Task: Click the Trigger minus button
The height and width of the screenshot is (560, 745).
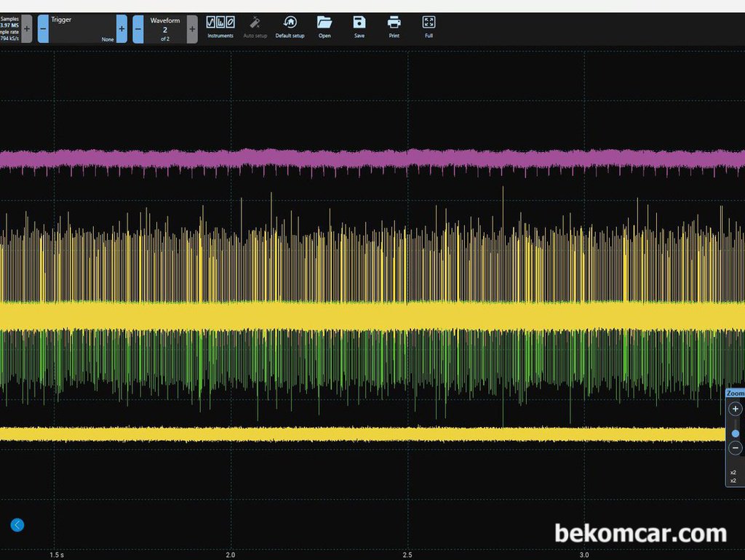Action: (43, 29)
